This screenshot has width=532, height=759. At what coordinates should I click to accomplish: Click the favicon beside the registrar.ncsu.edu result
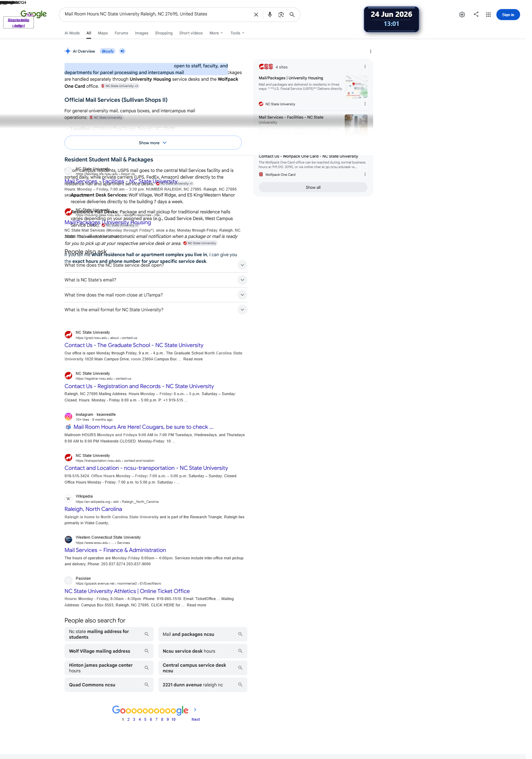68,376
